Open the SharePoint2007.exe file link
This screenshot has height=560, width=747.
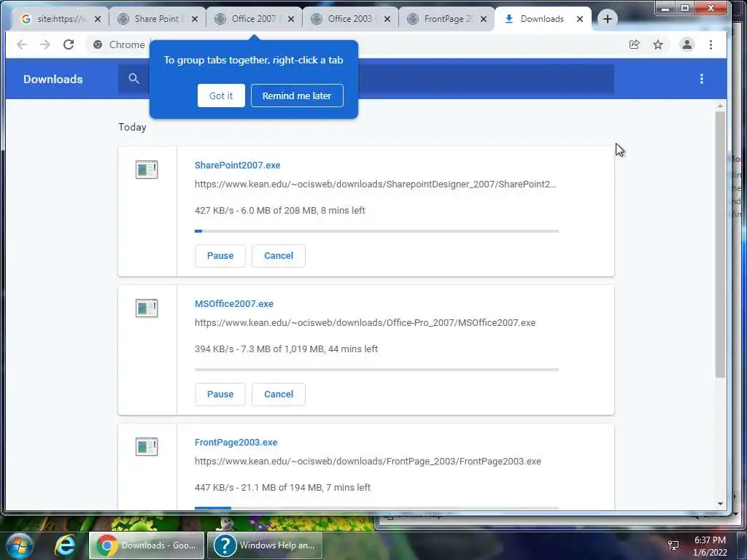[237, 166]
